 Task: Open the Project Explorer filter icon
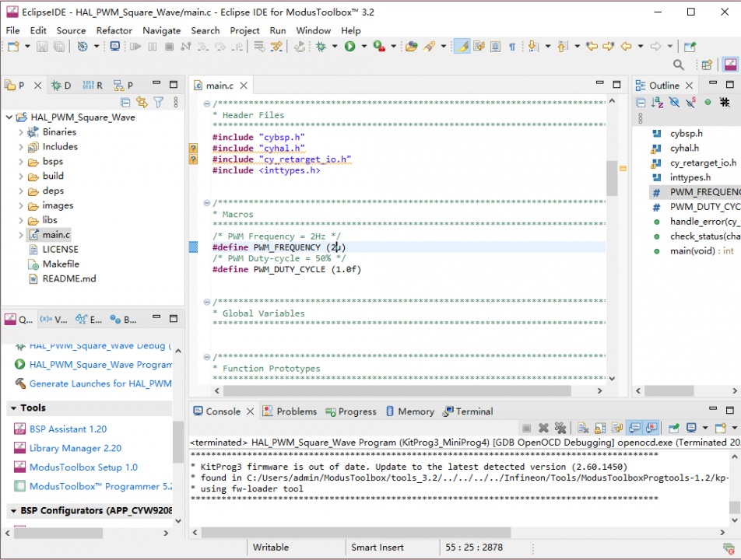[159, 102]
